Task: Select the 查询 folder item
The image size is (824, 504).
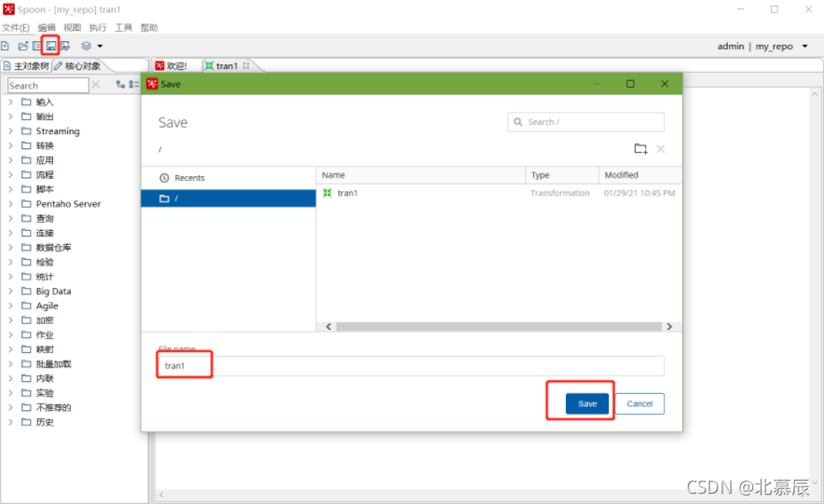Action: [x=45, y=218]
